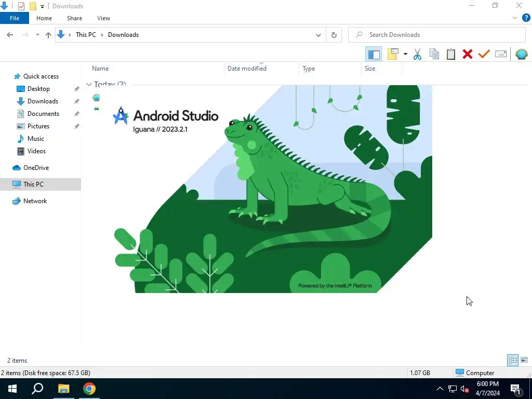Open taskbar Search
Viewport: 532px width, 399px height.
pos(37,389)
